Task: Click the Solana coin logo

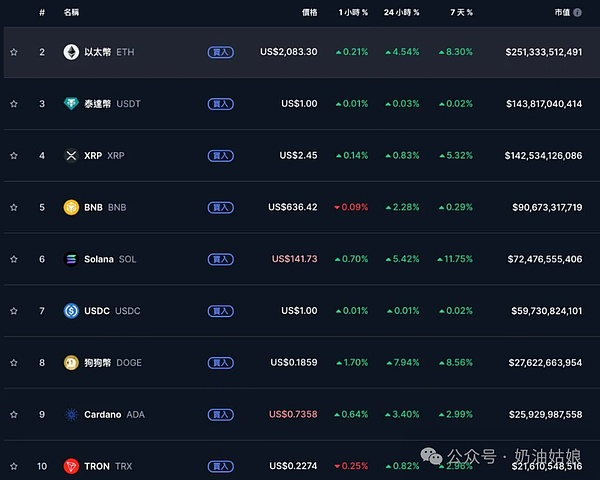Action: tap(71, 259)
